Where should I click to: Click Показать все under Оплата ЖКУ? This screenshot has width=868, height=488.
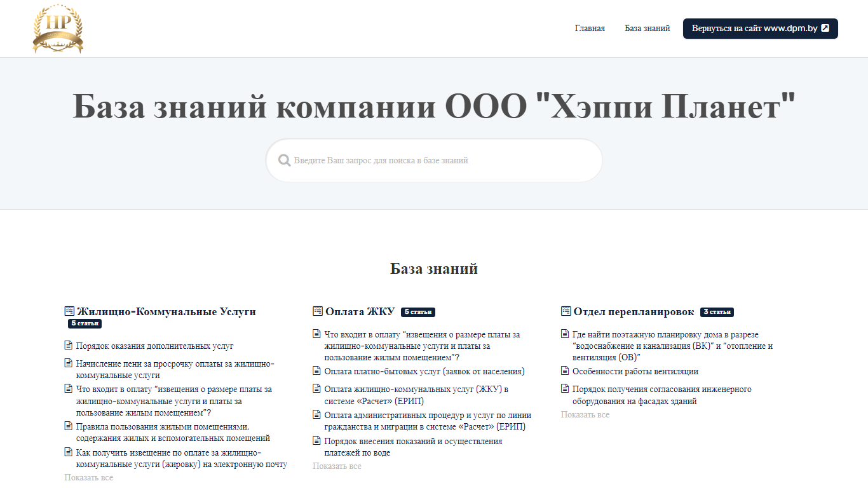(337, 466)
